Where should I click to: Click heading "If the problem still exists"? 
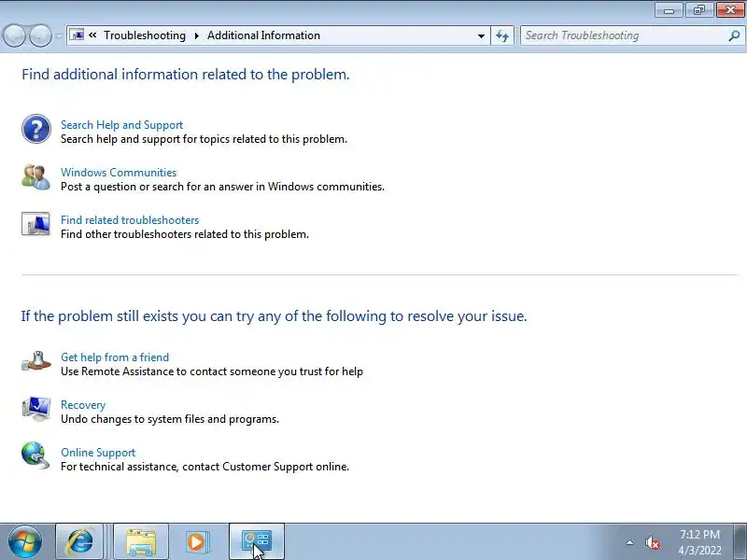(x=99, y=316)
